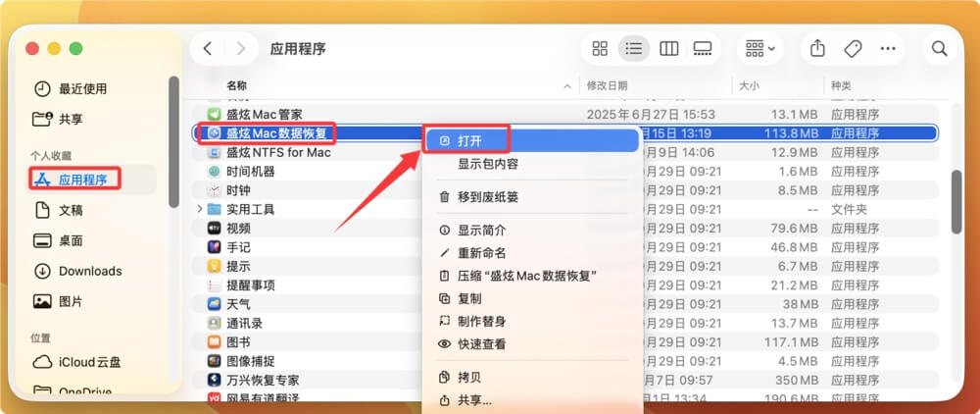Click the 盛炫 Mac 管家 green app icon

[215, 115]
